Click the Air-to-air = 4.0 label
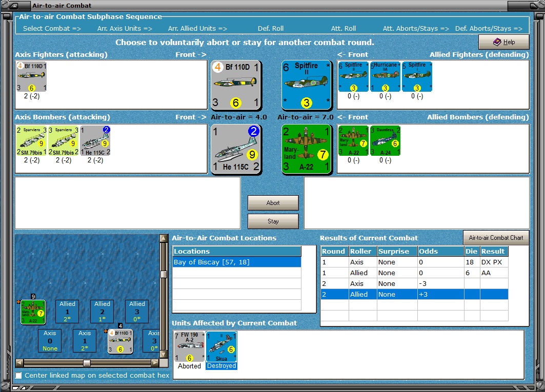The width and height of the screenshot is (545, 392). (239, 117)
